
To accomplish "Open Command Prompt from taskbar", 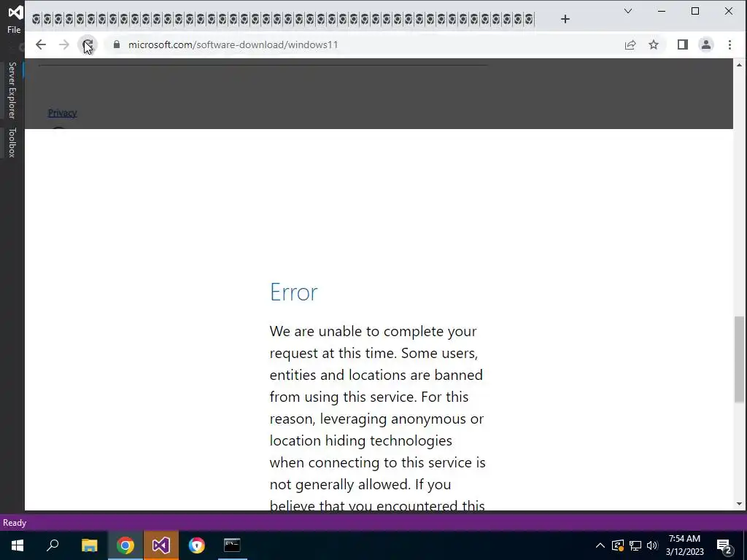I will (233, 545).
